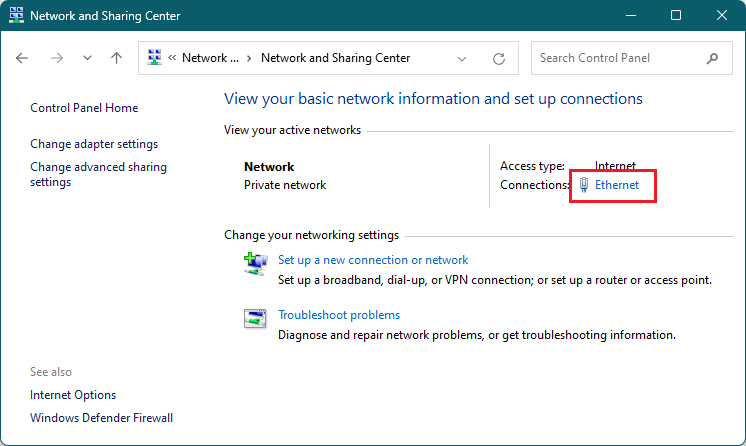Open the Ethernet connection status
This screenshot has height=446, width=746.
coord(617,185)
